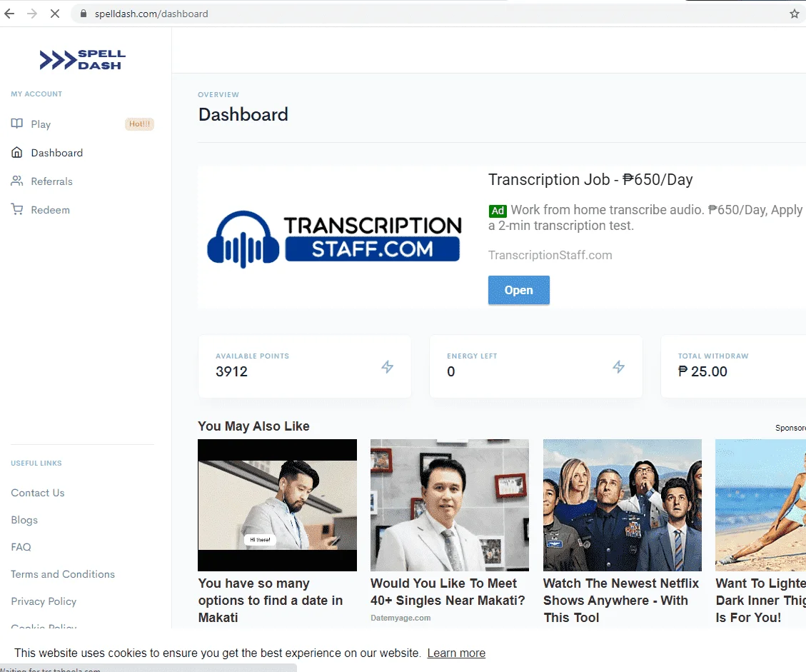The image size is (806, 672).
Task: Bookmark this page with the star icon
Action: click(794, 14)
